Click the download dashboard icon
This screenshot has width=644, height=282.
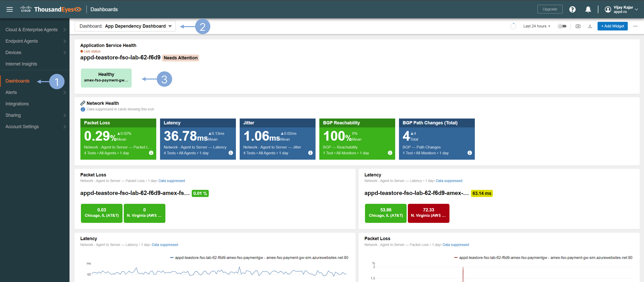pyautogui.click(x=590, y=26)
